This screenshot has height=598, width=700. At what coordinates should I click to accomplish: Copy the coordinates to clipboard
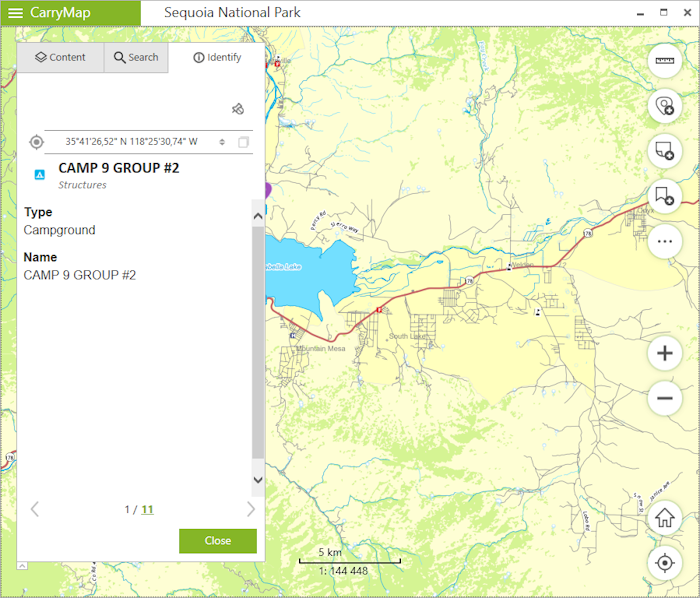tap(243, 142)
